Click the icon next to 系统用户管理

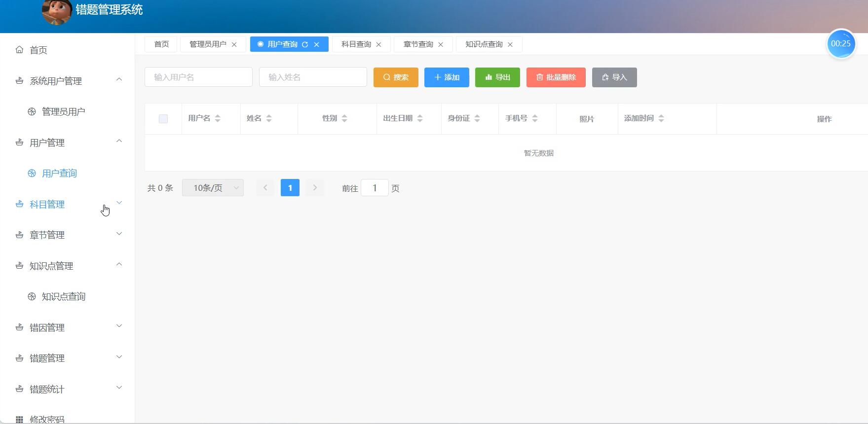click(x=19, y=80)
